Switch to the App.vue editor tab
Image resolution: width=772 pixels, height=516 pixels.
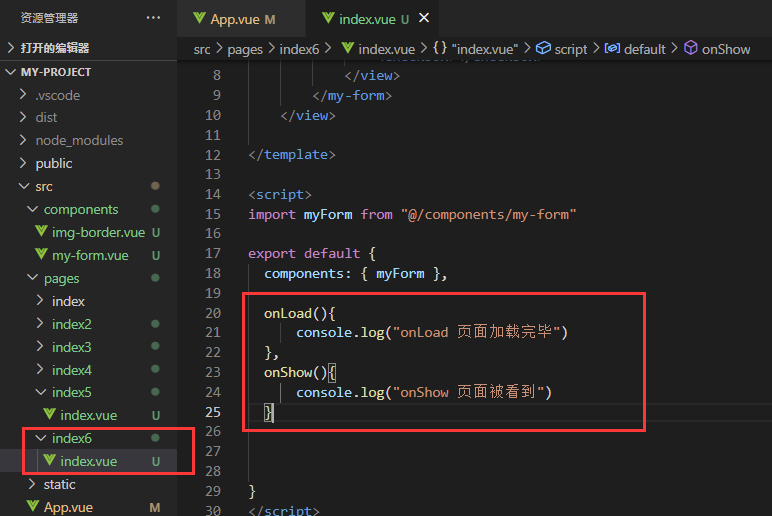click(x=241, y=19)
